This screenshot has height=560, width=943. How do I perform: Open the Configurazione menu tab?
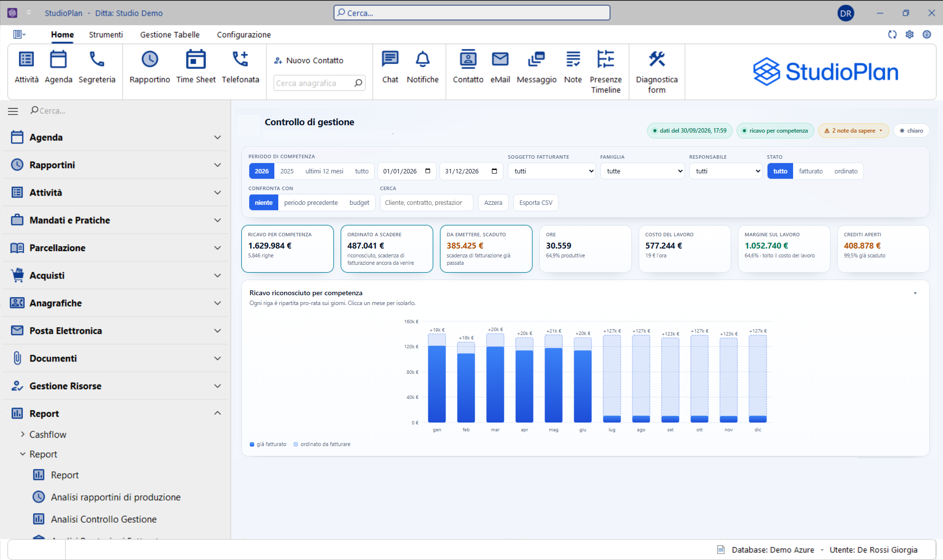click(x=244, y=34)
